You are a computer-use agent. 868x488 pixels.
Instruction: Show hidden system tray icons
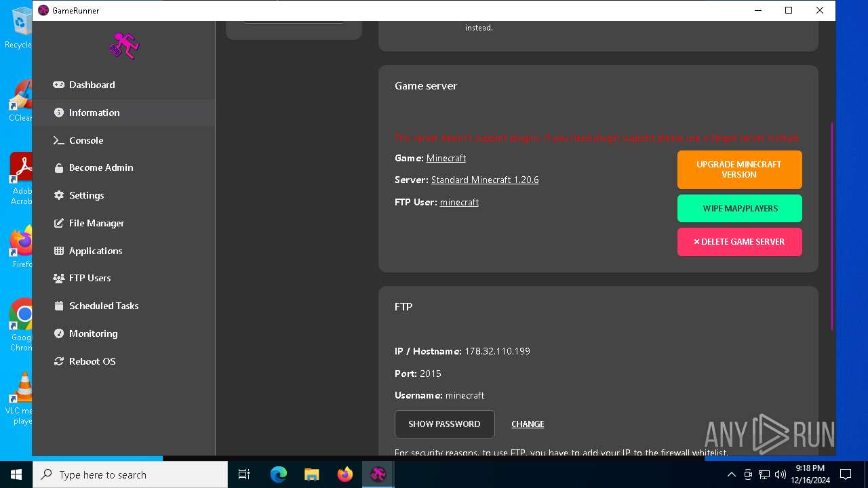731,474
